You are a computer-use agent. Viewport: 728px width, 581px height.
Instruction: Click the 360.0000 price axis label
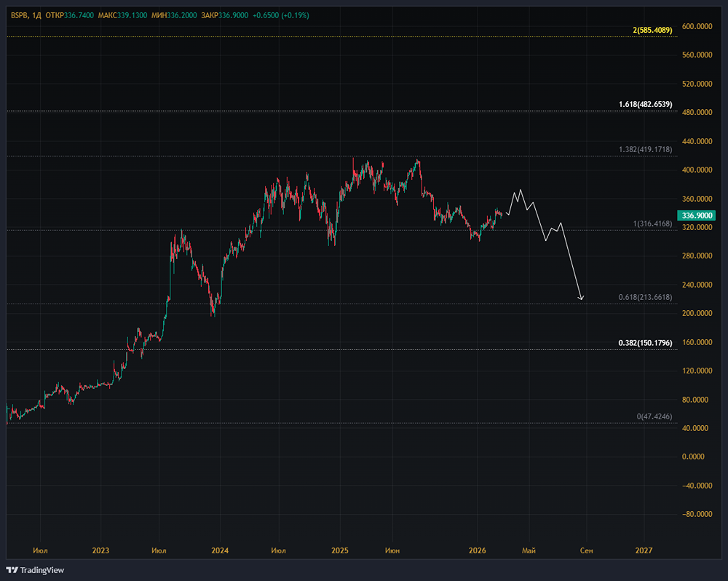point(697,199)
